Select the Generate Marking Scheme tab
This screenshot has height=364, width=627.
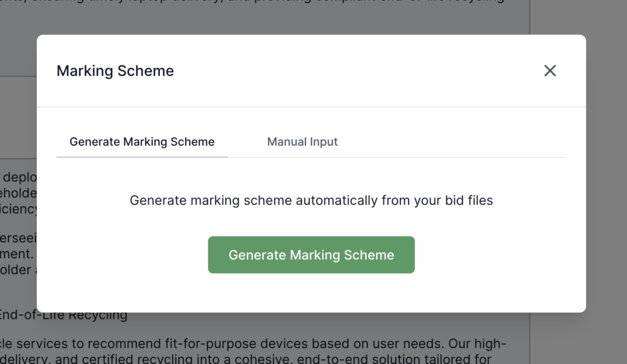click(142, 142)
